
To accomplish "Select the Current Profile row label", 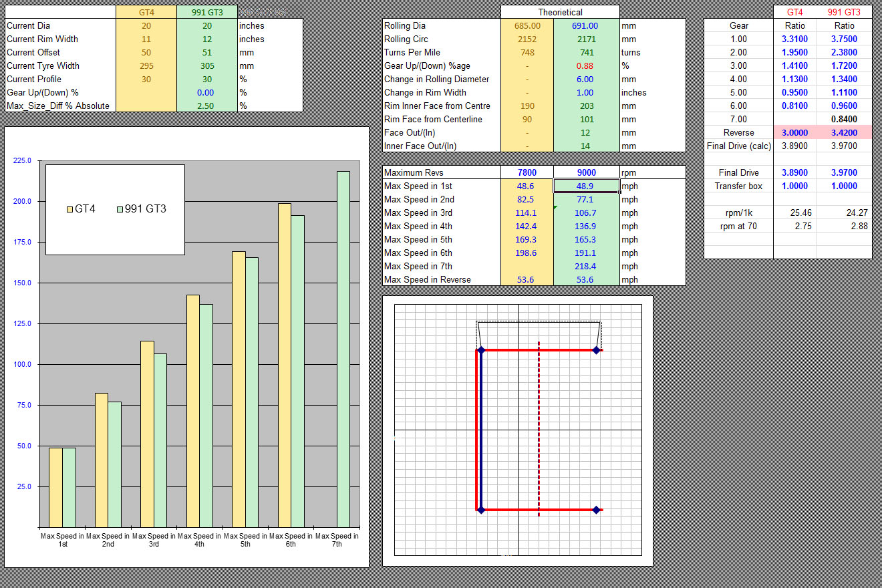I will tap(34, 80).
